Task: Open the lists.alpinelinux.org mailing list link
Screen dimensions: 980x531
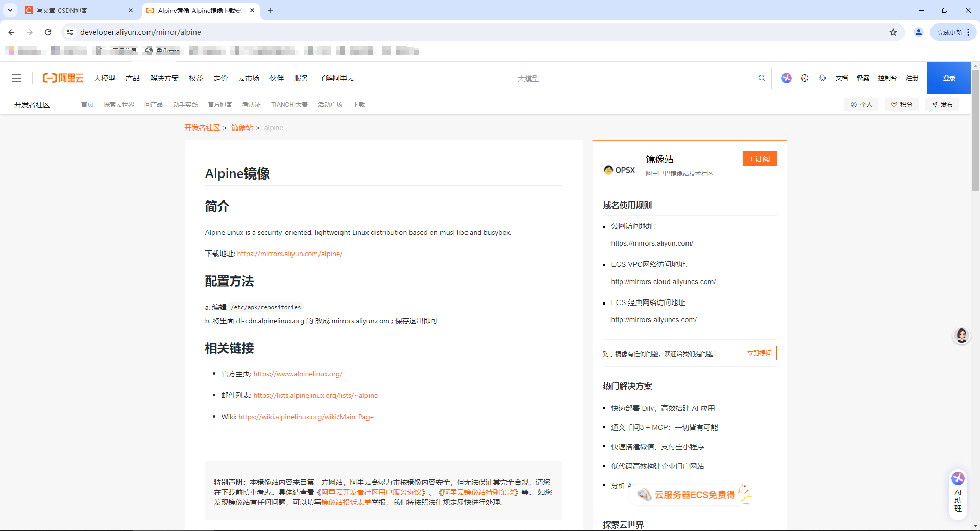Action: coord(315,395)
